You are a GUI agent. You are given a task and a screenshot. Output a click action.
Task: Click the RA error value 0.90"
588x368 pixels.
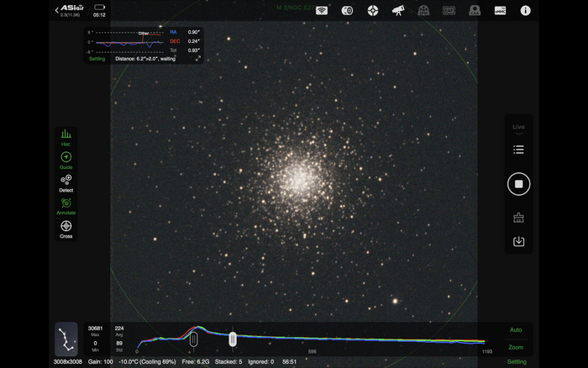coord(193,32)
